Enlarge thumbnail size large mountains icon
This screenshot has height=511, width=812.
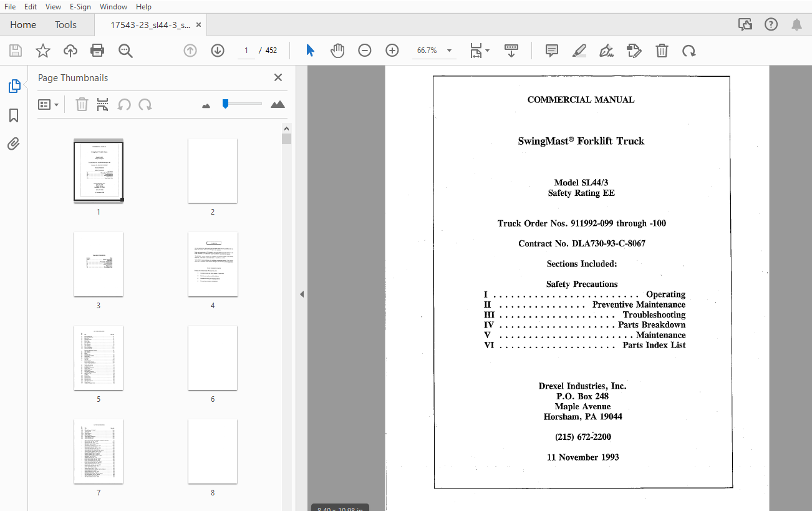(x=278, y=104)
